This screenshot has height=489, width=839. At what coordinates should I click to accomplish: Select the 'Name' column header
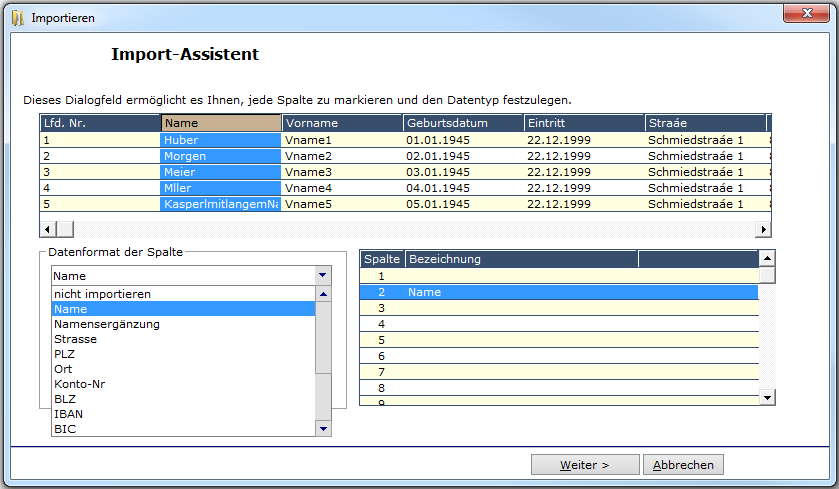[221, 123]
